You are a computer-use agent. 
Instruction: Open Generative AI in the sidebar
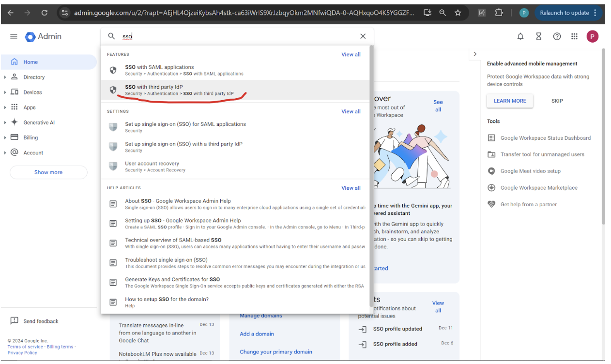[x=39, y=122]
